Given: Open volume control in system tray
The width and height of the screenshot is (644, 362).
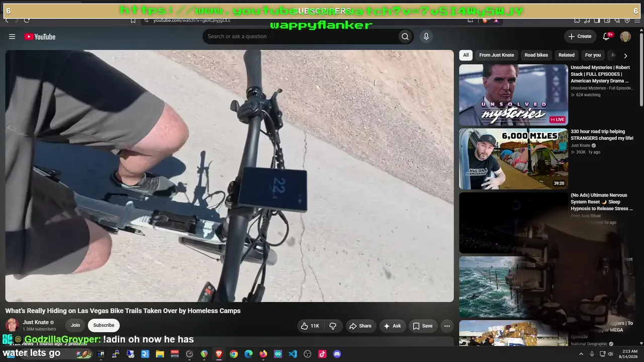Looking at the screenshot, I should tap(611, 354).
